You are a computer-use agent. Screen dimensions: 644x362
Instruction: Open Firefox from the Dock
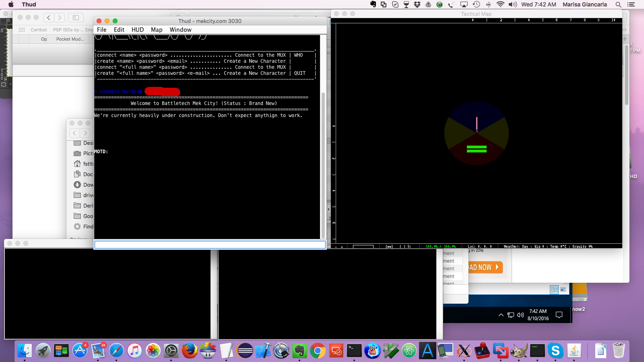point(190,351)
